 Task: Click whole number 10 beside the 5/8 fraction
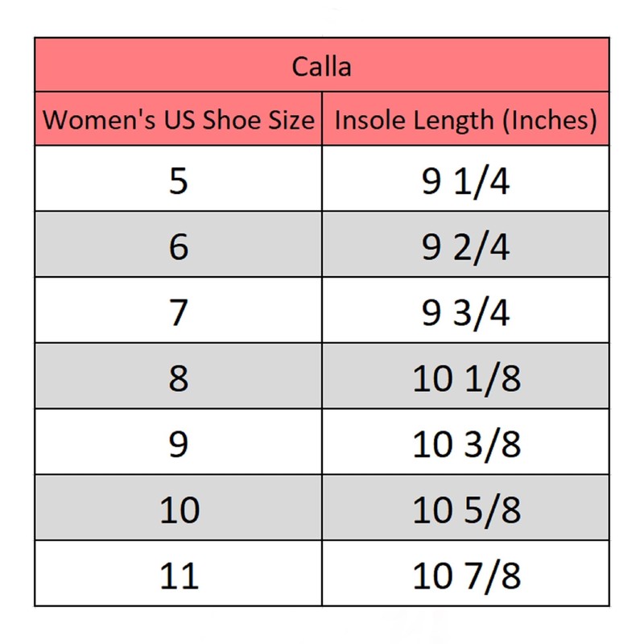(432, 510)
